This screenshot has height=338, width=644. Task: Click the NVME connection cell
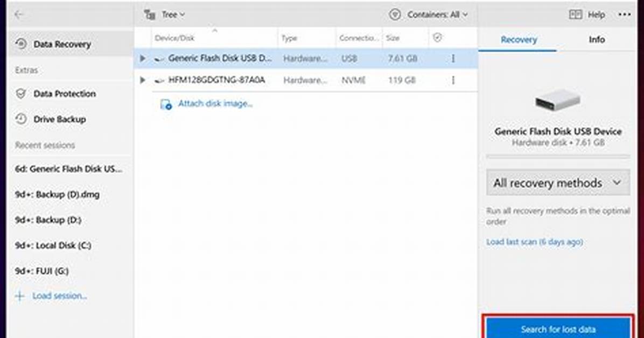coord(353,80)
